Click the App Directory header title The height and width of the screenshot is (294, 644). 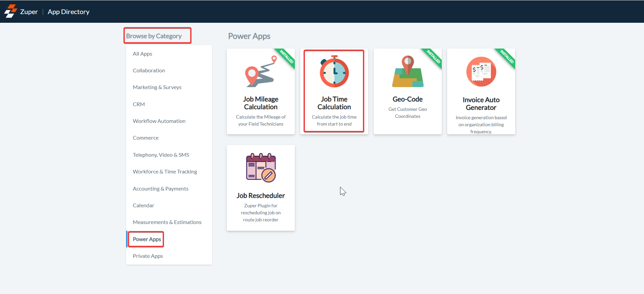[x=68, y=12]
